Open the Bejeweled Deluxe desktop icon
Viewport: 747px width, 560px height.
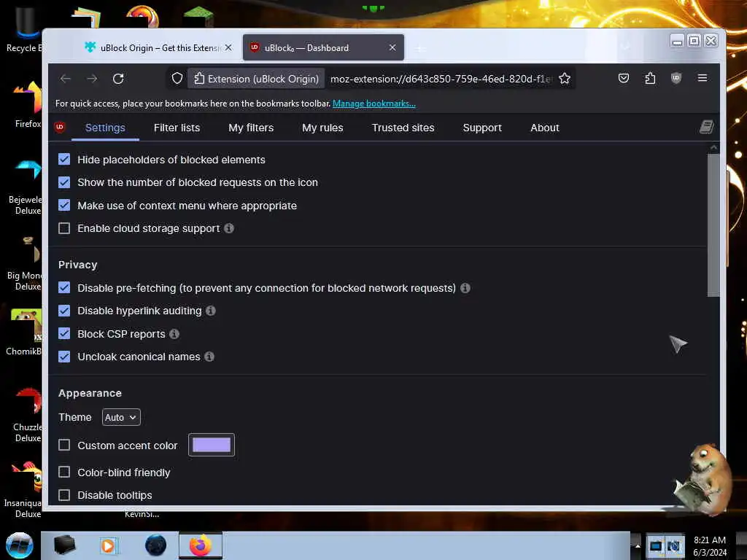26,187
